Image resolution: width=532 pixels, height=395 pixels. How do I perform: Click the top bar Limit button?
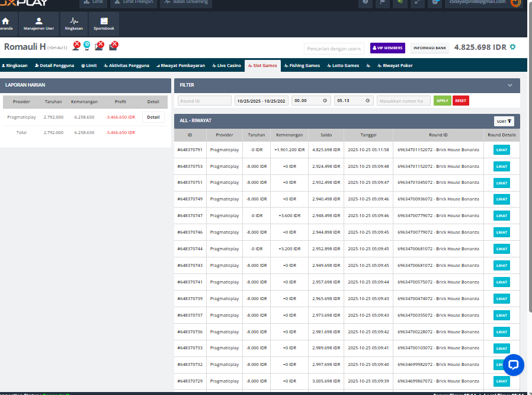(93, 2)
